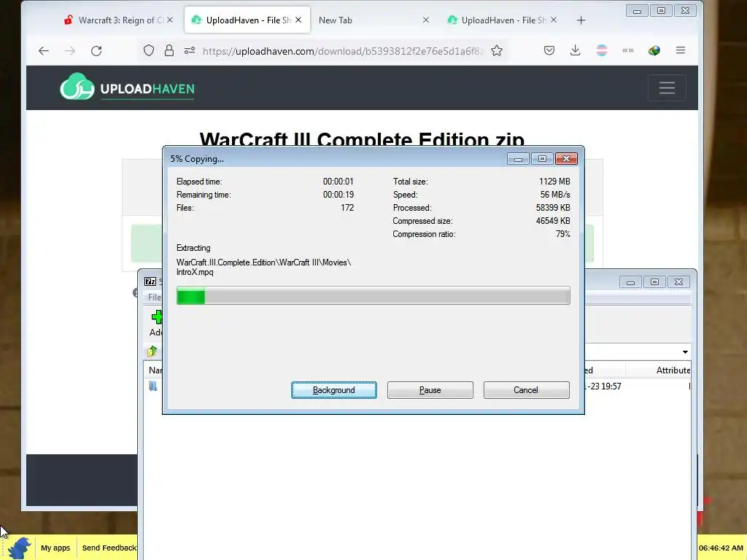Bookmark this page with the star

(x=496, y=50)
